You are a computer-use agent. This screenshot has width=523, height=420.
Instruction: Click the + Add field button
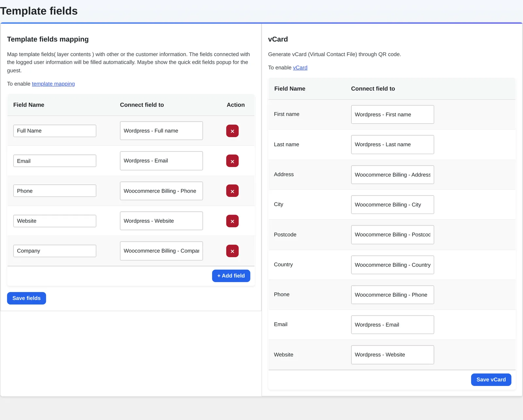pyautogui.click(x=231, y=276)
